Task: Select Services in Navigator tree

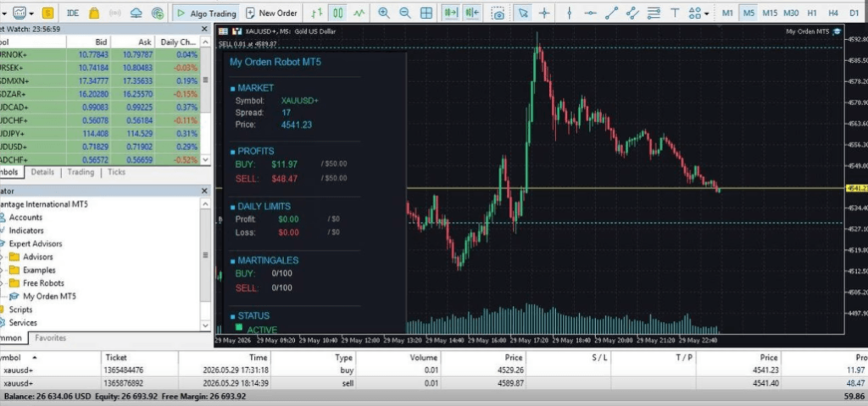Action: point(23,322)
